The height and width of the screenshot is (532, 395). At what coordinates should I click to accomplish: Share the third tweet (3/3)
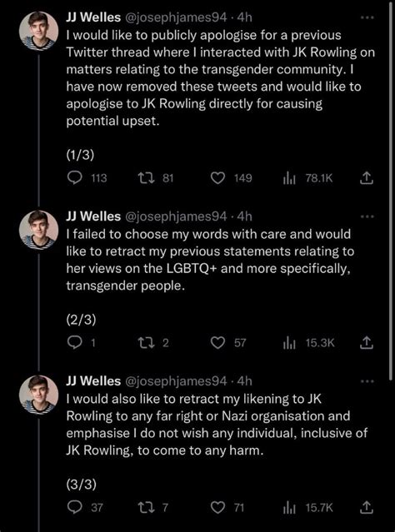[367, 508]
